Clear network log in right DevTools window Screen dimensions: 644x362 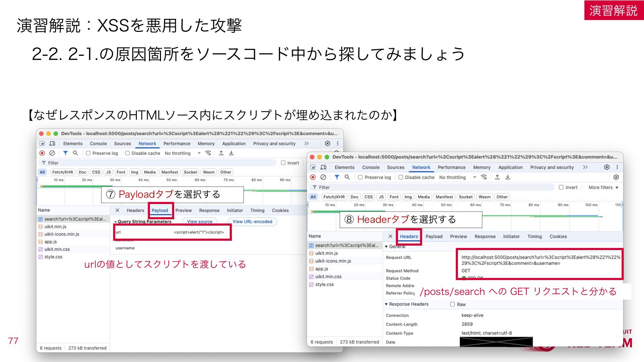[x=323, y=177]
